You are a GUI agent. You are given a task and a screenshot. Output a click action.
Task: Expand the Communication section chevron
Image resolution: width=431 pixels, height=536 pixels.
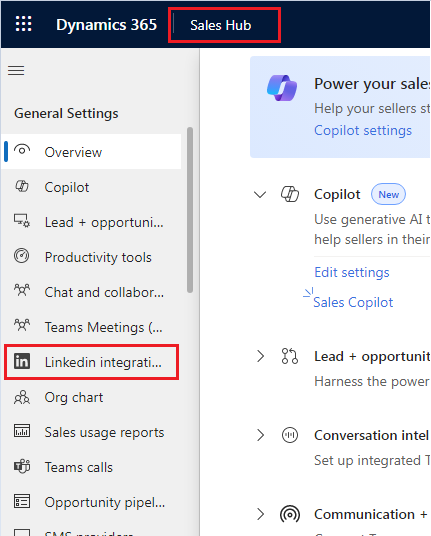260,514
